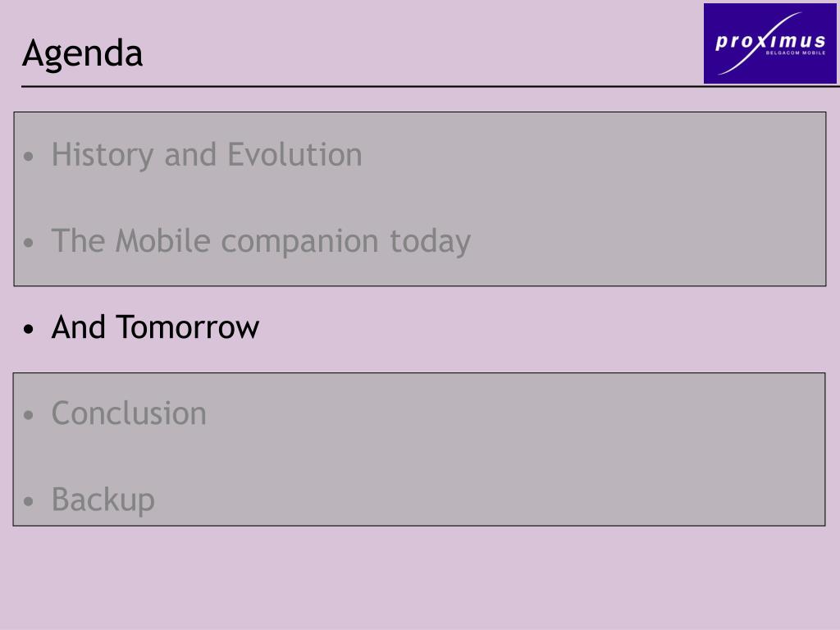Open the And Tomorrow agenda item
The image size is (840, 630).
pos(155,326)
